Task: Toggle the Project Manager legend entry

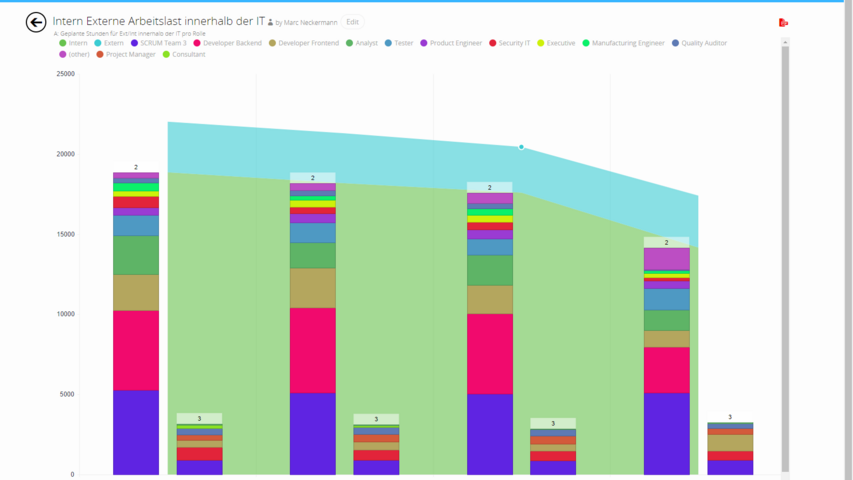Action: pos(126,54)
